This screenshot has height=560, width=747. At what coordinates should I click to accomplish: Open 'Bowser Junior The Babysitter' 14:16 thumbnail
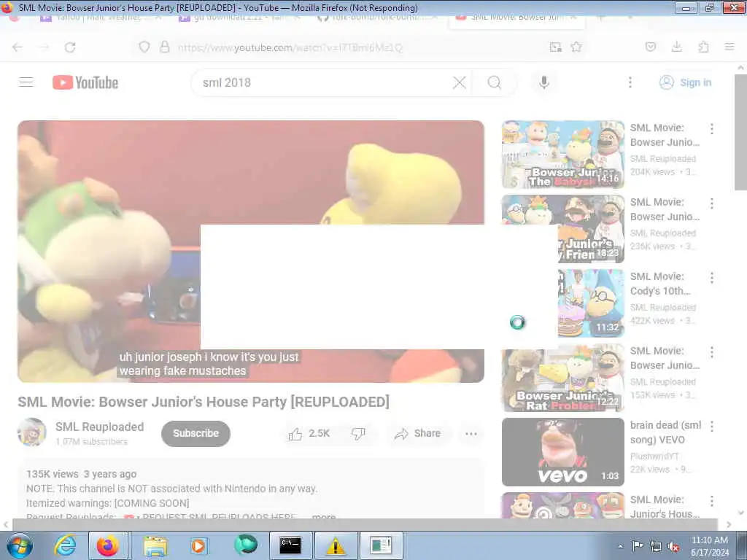coord(562,155)
